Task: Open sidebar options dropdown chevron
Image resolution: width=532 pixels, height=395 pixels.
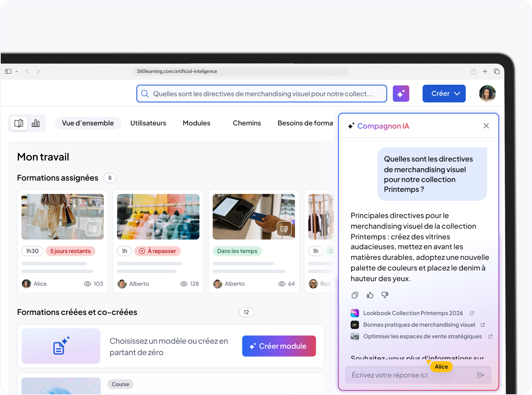Action: pyautogui.click(x=17, y=71)
